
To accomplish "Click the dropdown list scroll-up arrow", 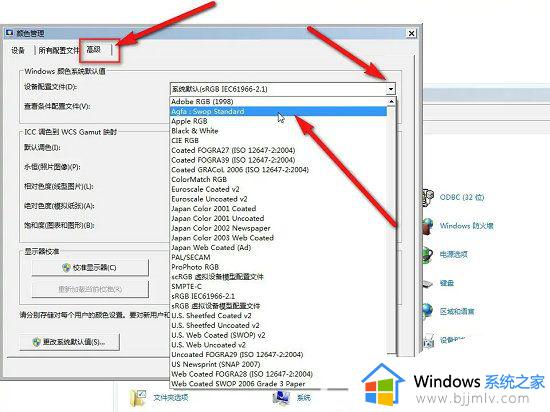I will [391, 102].
